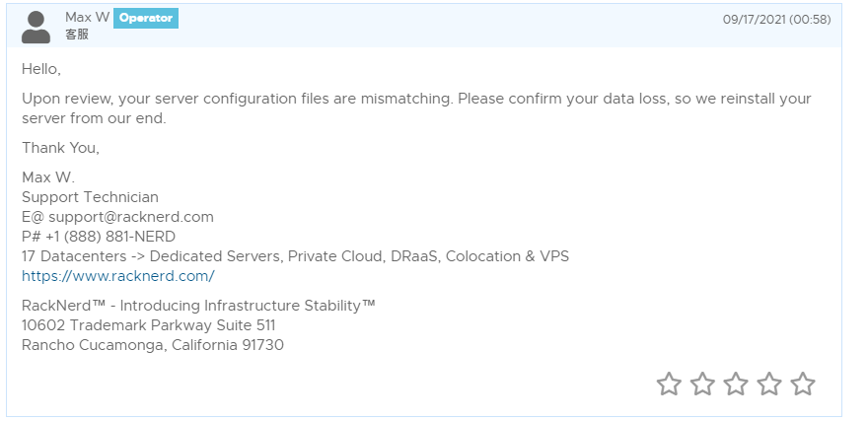Image resolution: width=868 pixels, height=421 pixels.
Task: Click the Max W sender name in header
Action: (88, 19)
